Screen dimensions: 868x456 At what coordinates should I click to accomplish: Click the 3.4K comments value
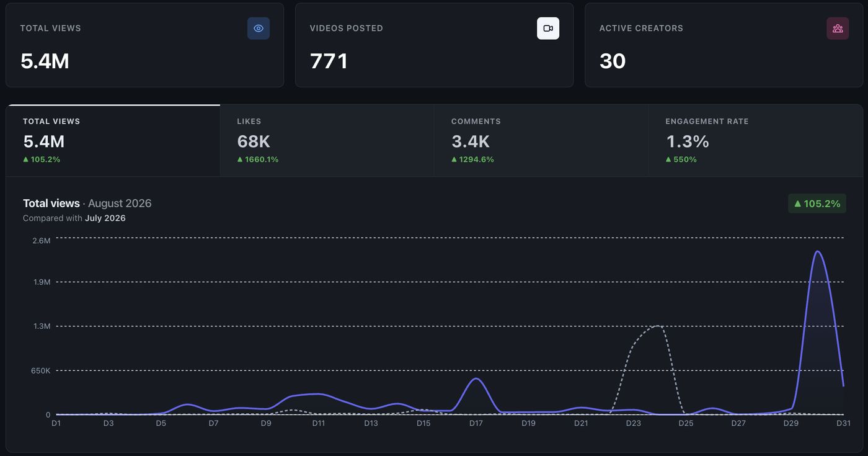pyautogui.click(x=471, y=141)
